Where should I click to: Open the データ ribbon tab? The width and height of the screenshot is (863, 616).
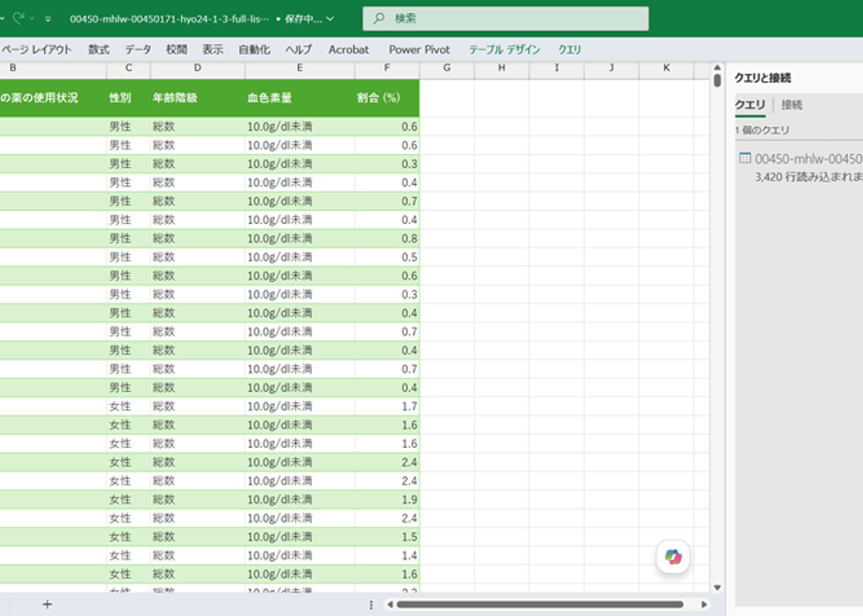(x=137, y=49)
